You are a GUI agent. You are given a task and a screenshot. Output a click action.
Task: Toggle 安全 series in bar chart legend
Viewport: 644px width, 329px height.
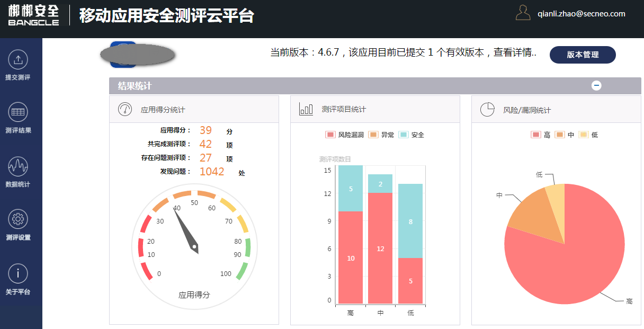coord(404,135)
